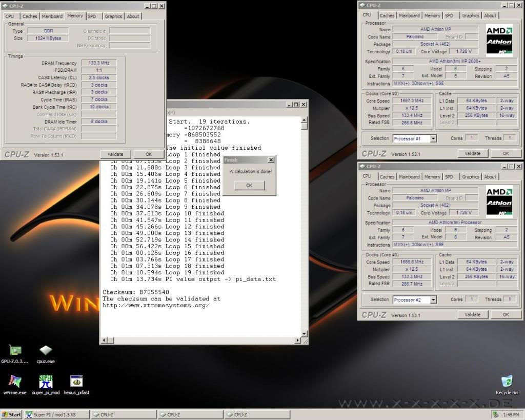Image resolution: width=525 pixels, height=420 pixels.
Task: Open Graphics tab in Memory CPU-Z window
Action: pos(113,16)
